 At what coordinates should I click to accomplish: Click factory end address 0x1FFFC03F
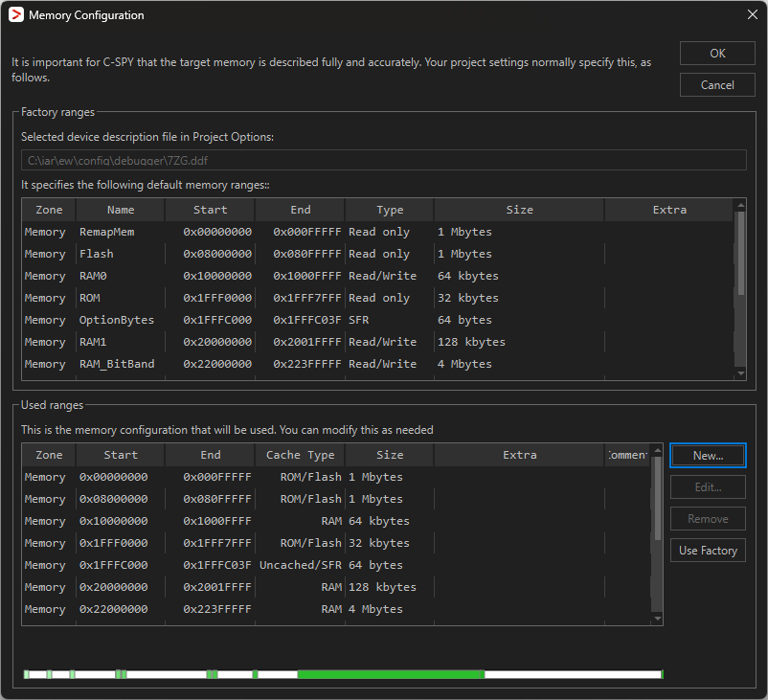(307, 320)
